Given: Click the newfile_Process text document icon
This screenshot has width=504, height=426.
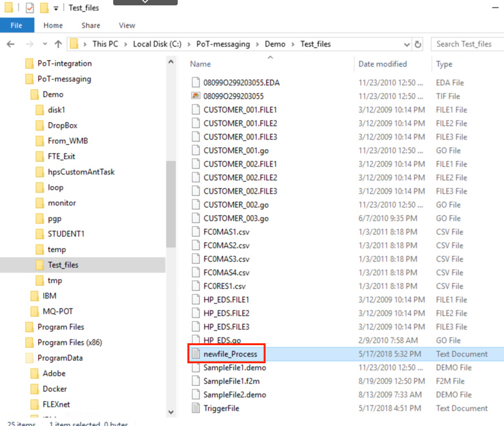Looking at the screenshot, I should click(x=196, y=354).
